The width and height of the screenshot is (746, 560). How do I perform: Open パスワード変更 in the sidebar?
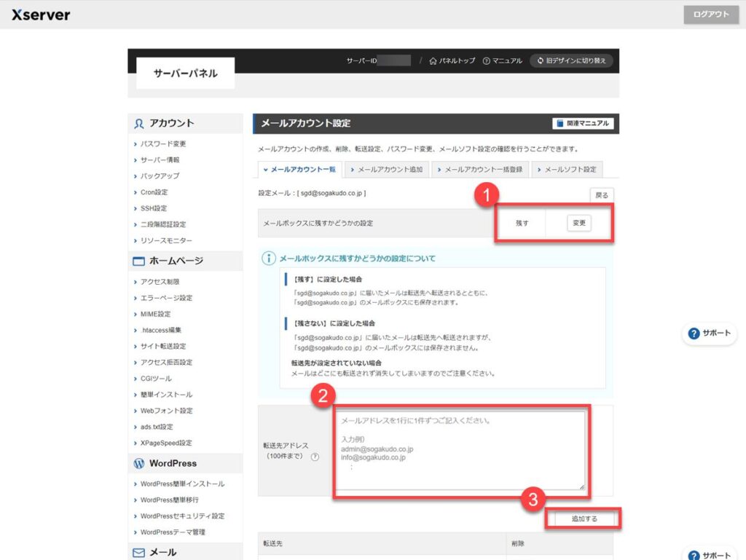pyautogui.click(x=162, y=143)
